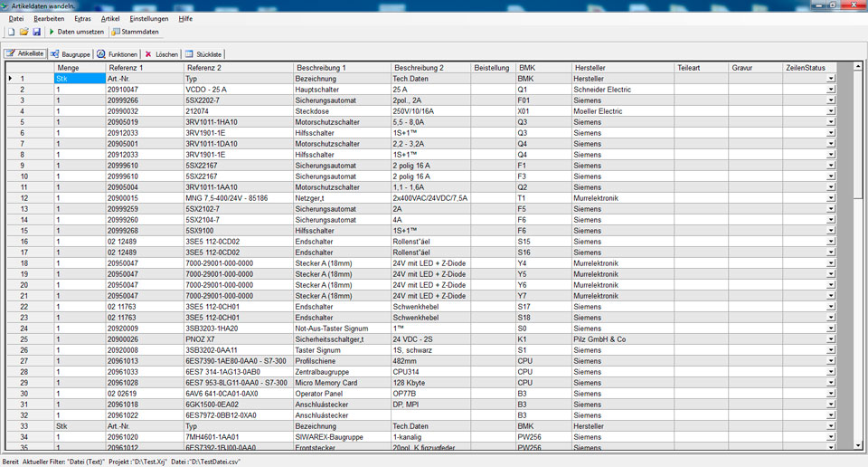
Task: Click the Beschreibung 1 column header
Action: pos(342,68)
